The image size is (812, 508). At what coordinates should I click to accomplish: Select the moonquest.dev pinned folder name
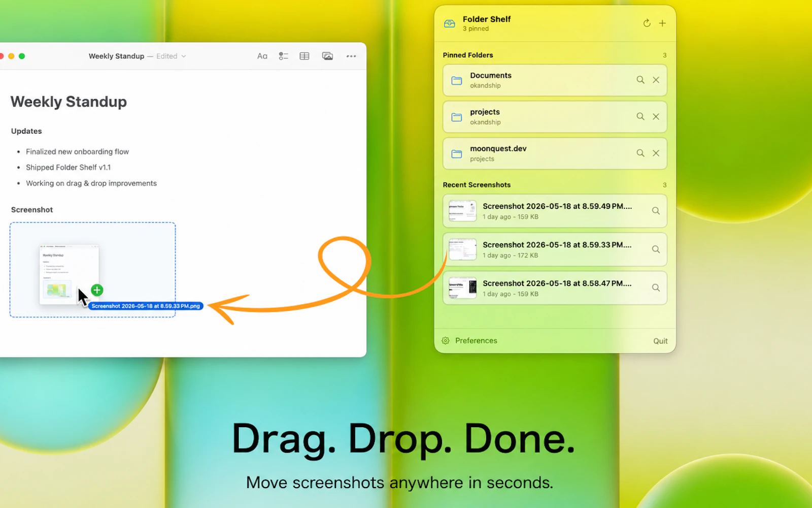coord(498,148)
